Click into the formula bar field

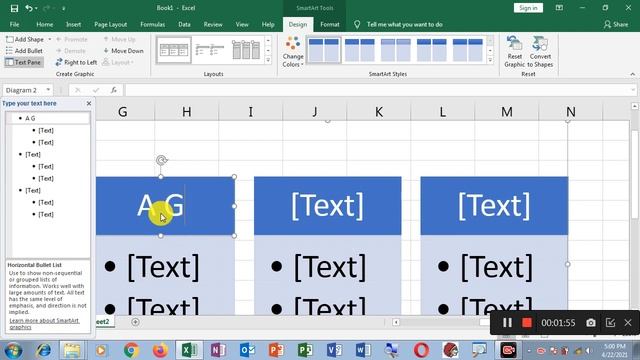click(377, 90)
